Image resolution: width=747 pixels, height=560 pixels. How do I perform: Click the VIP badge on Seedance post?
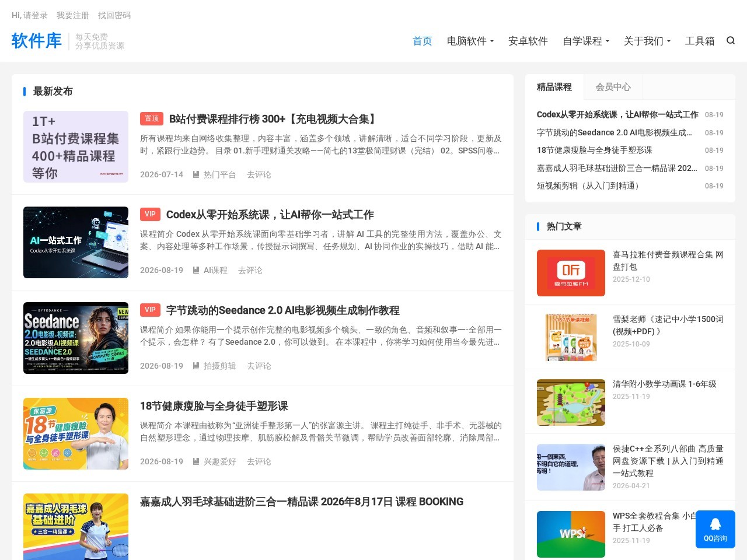(x=150, y=310)
